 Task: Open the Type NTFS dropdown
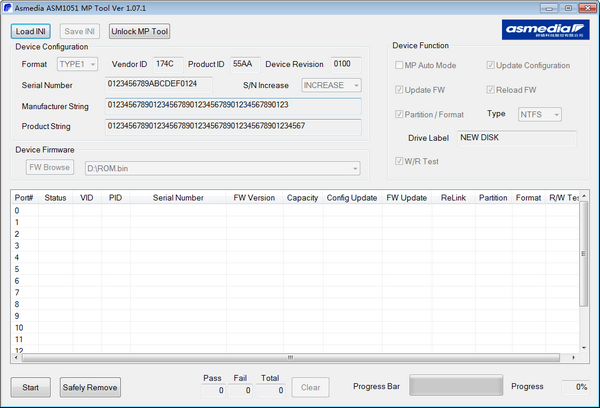click(x=540, y=114)
